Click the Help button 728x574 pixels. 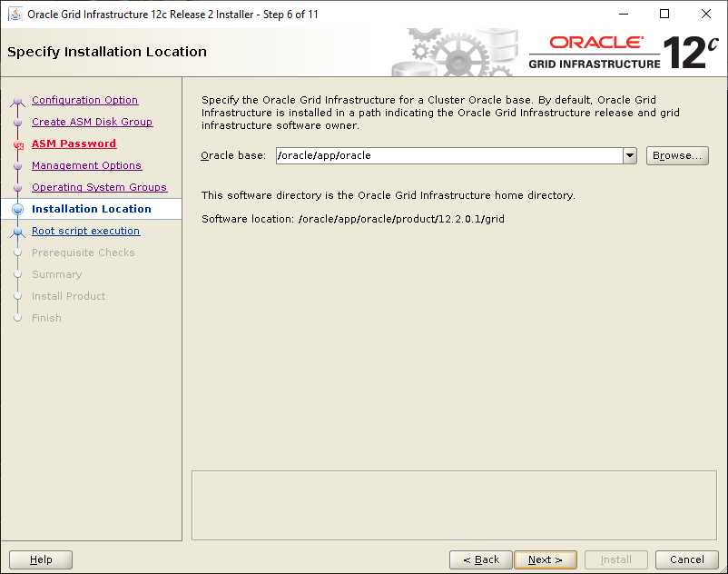point(41,559)
